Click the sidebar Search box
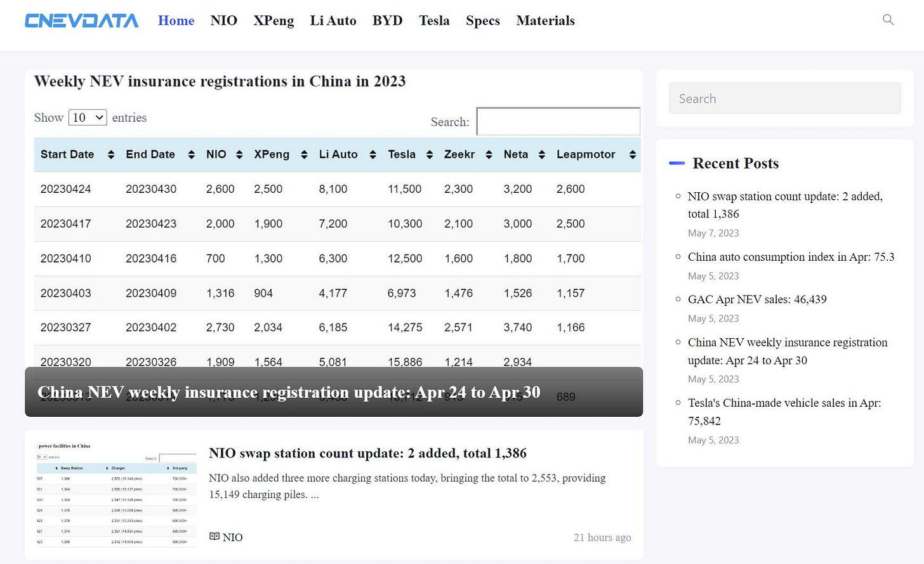924x564 pixels. (785, 98)
